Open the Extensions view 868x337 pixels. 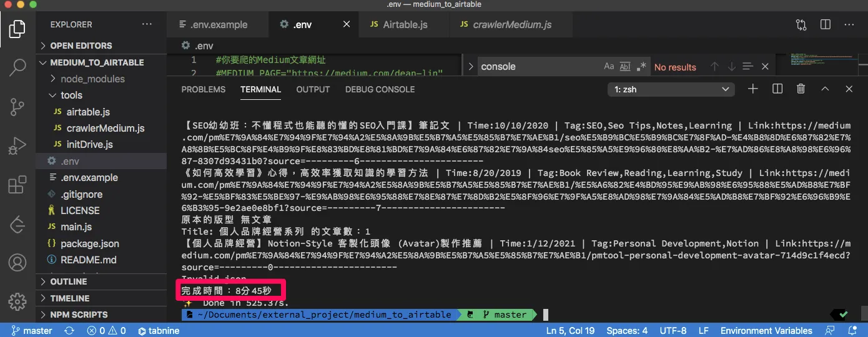point(17,185)
